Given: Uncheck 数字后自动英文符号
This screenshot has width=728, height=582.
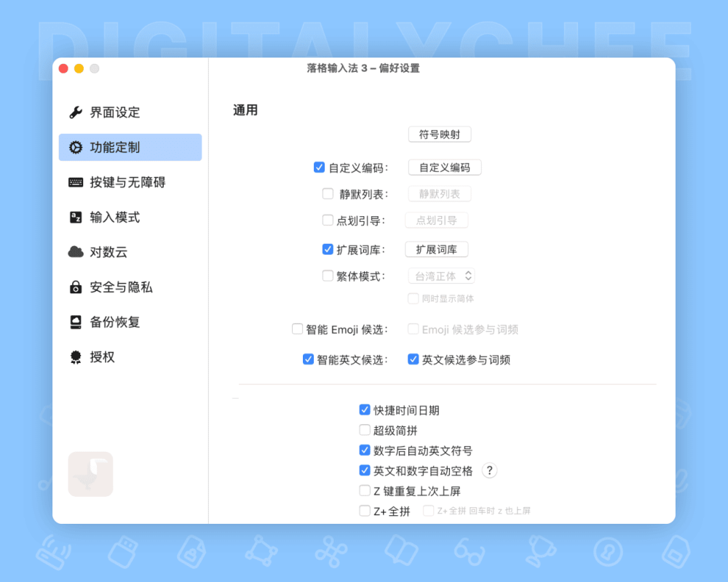Looking at the screenshot, I should tap(365, 450).
